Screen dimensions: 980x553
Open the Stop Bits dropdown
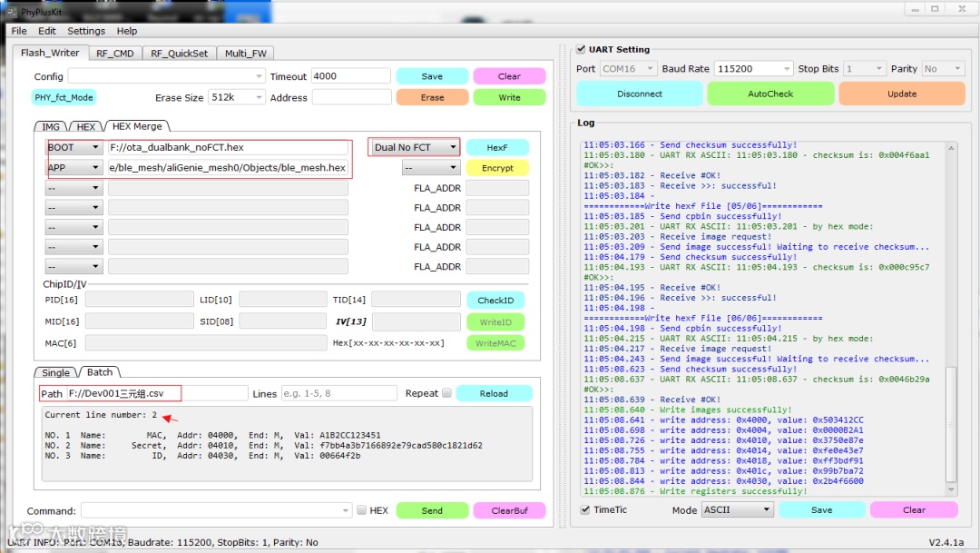(x=865, y=69)
